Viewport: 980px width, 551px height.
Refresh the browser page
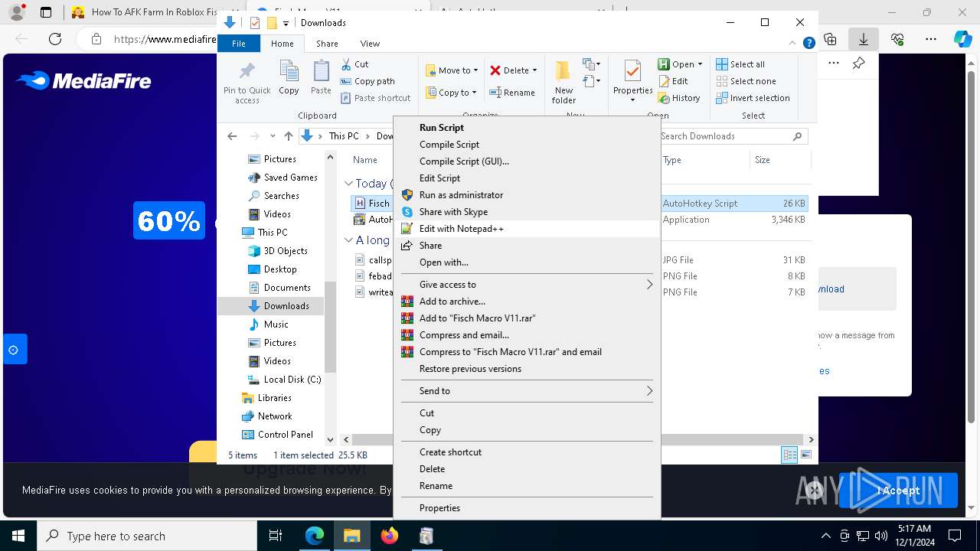(55, 39)
